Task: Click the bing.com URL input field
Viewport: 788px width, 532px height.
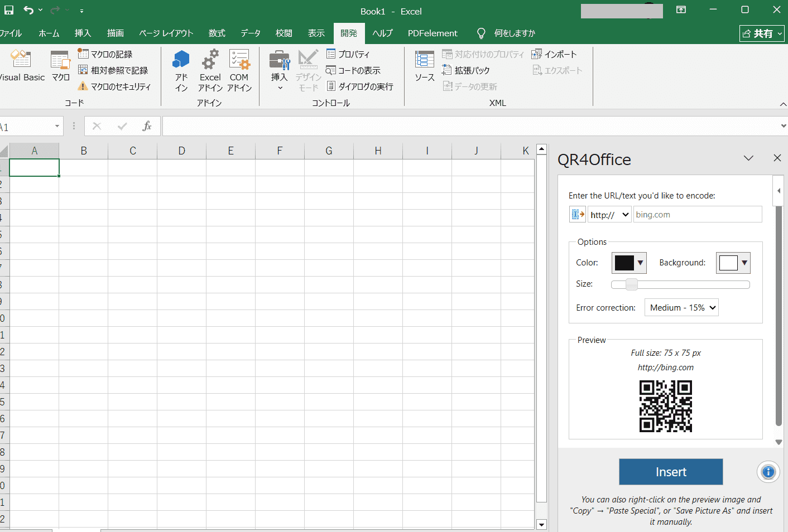Action: point(697,215)
